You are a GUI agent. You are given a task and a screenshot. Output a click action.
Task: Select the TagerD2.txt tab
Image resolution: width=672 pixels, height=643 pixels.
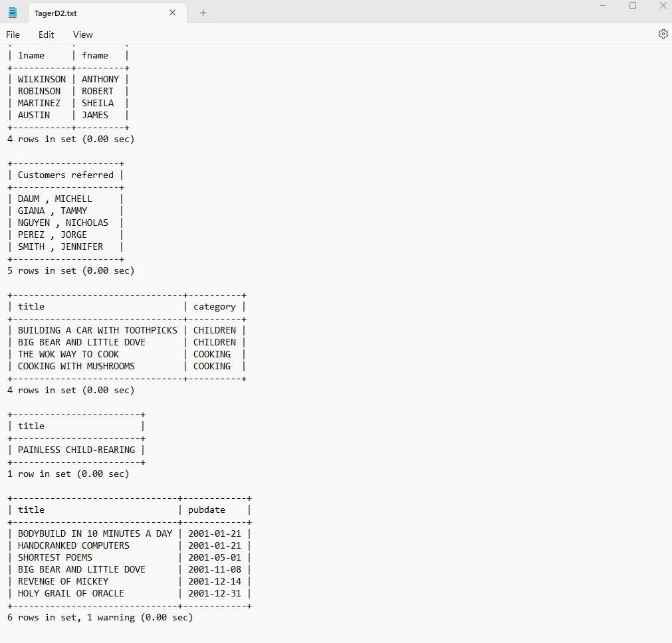tap(93, 13)
